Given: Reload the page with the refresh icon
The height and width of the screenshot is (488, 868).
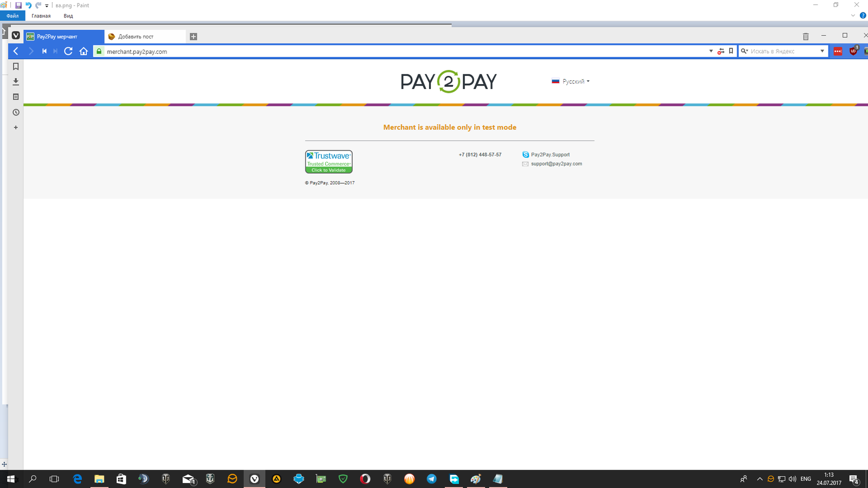Looking at the screenshot, I should [68, 51].
